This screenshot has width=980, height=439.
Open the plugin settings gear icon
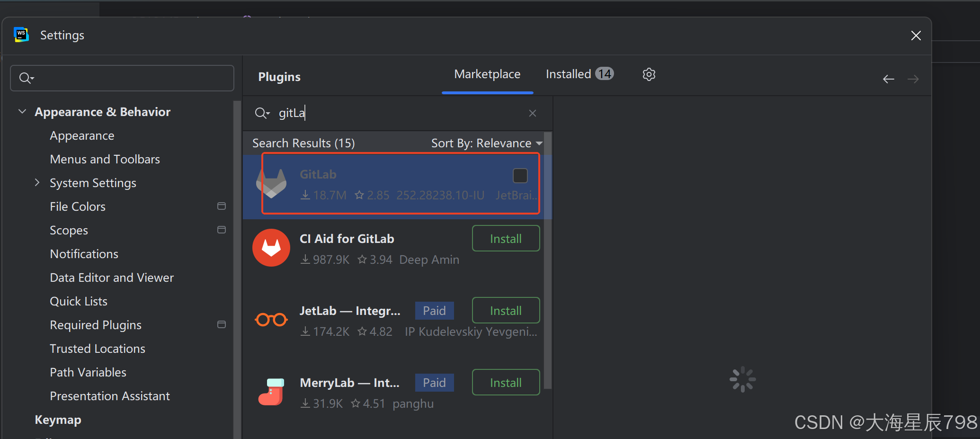(x=649, y=74)
